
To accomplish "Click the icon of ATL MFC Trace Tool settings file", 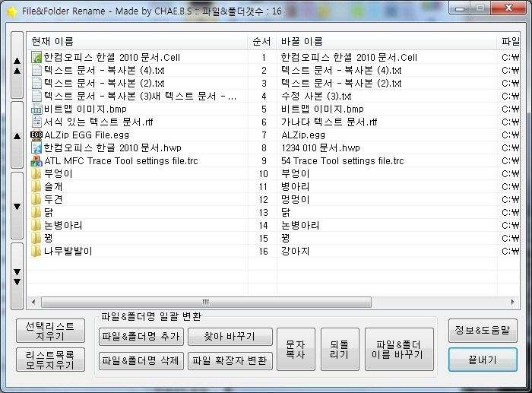I will click(36, 160).
